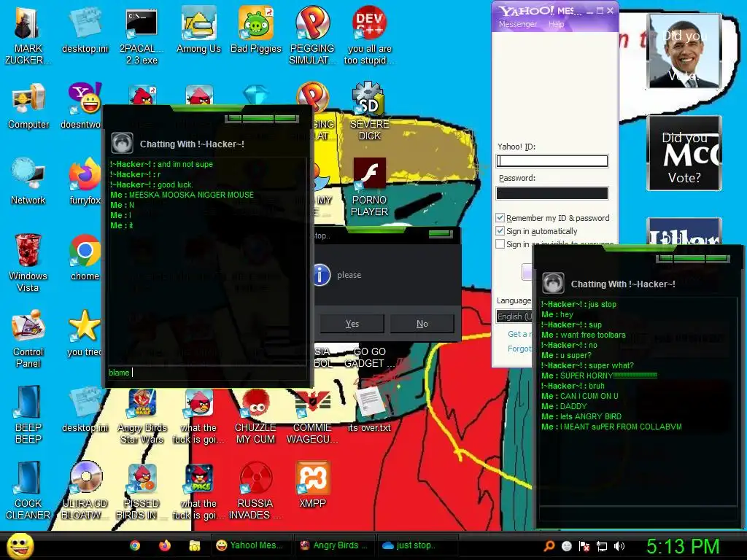
Task: Open the XMPP desktop icon
Action: coord(312,485)
